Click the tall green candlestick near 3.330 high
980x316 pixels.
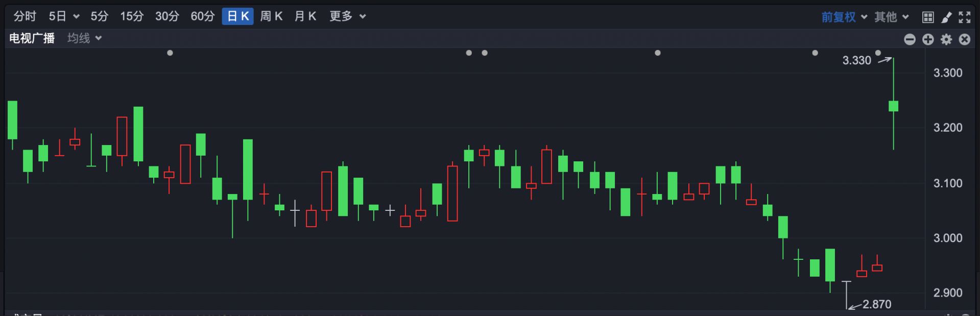893,106
